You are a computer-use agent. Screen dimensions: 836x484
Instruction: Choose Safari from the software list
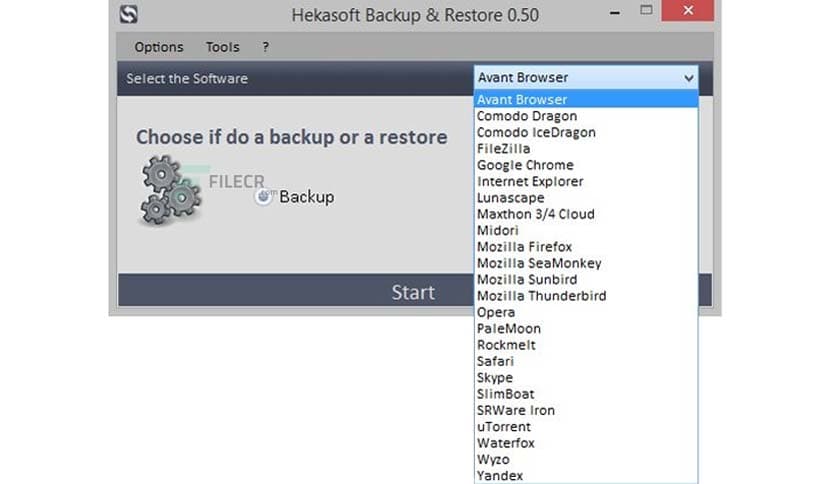pyautogui.click(x=586, y=361)
